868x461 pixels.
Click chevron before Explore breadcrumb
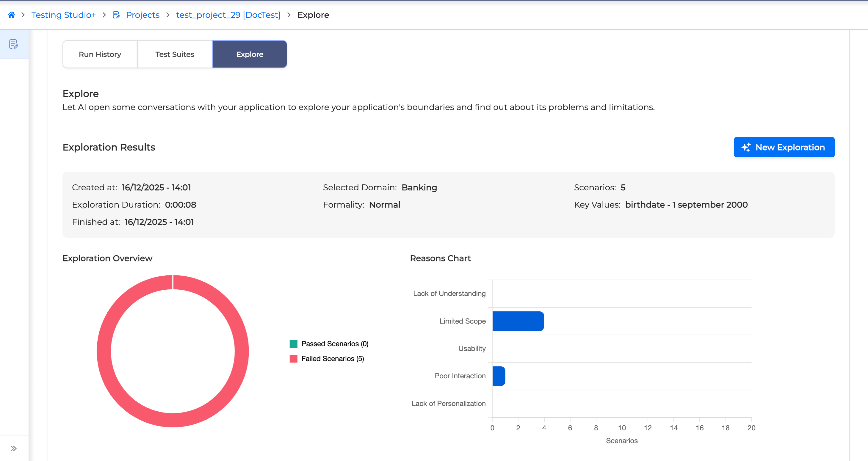pyautogui.click(x=289, y=15)
